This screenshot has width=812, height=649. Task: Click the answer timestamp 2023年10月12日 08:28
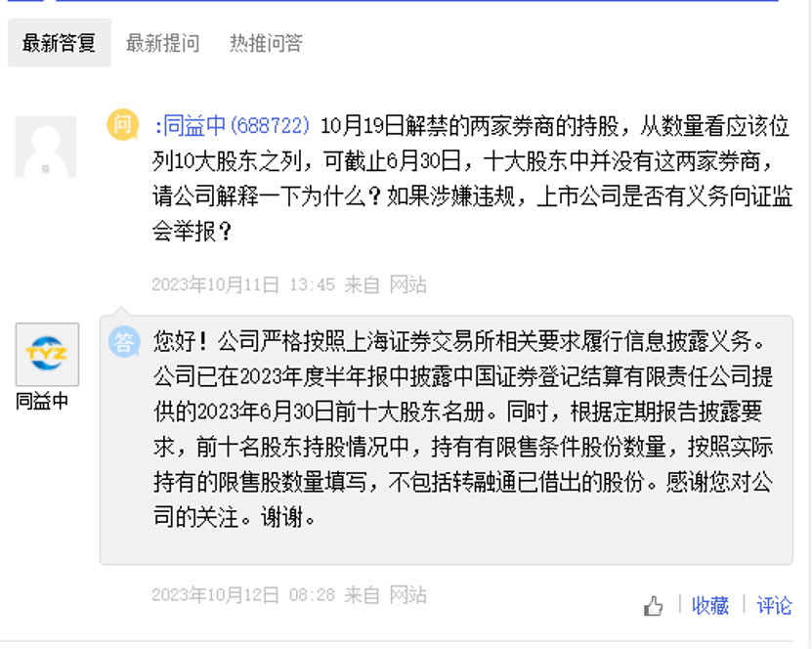243,594
